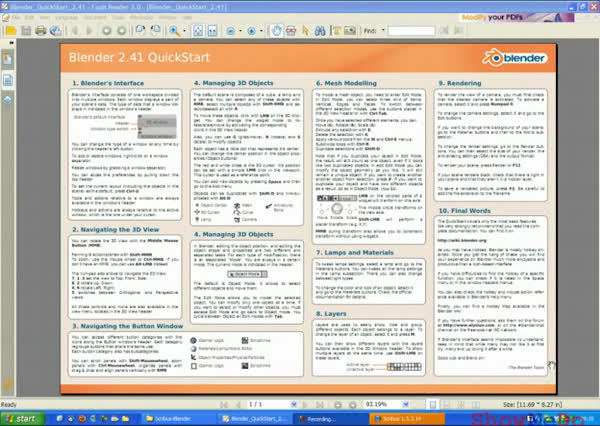Click inside the Find text field
Viewport: 600px width, 426px height.
(411, 31)
